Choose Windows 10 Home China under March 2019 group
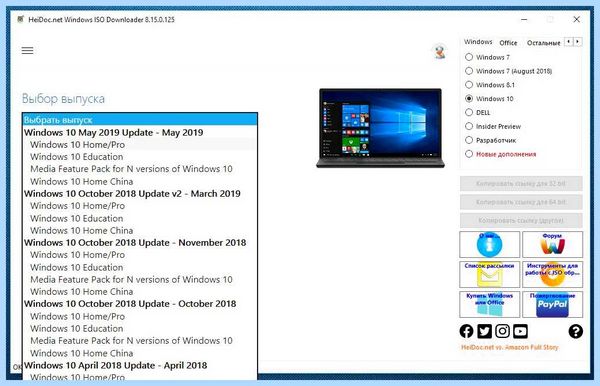The width and height of the screenshot is (600, 386). point(140,230)
